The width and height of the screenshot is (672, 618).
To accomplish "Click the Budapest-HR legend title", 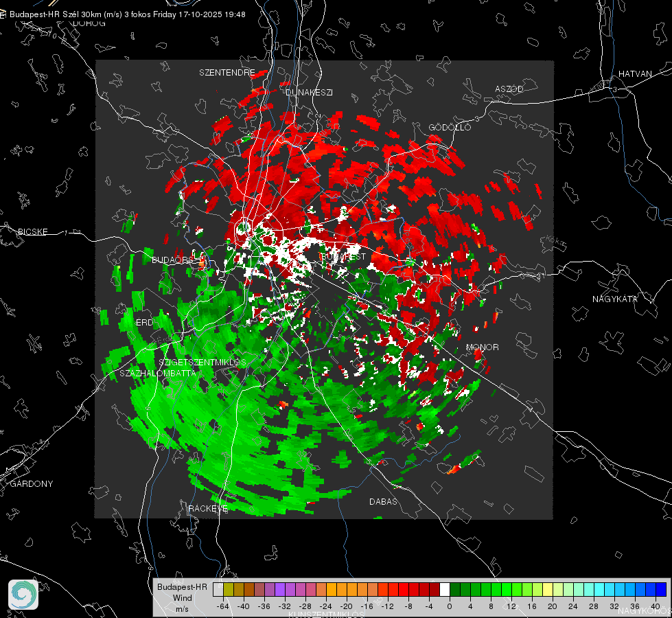I will coord(182,587).
